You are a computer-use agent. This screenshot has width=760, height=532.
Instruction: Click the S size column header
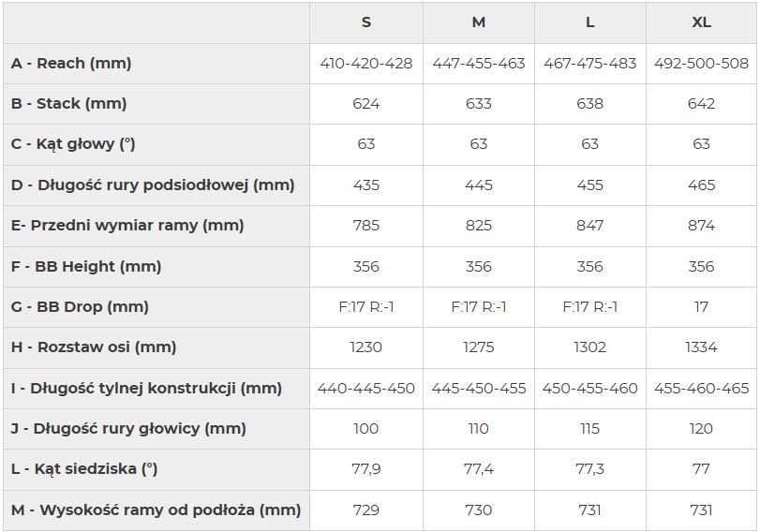pos(365,22)
